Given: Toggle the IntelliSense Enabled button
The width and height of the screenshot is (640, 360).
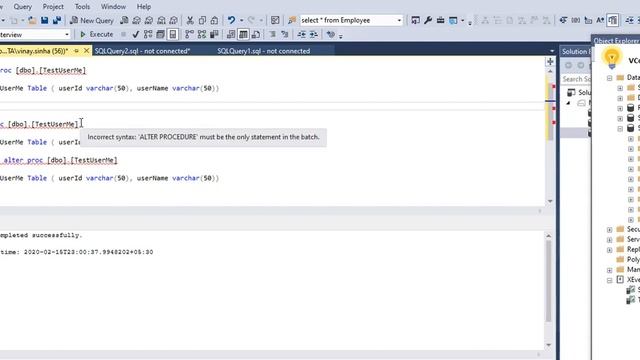Looking at the screenshot, I should (173, 35).
